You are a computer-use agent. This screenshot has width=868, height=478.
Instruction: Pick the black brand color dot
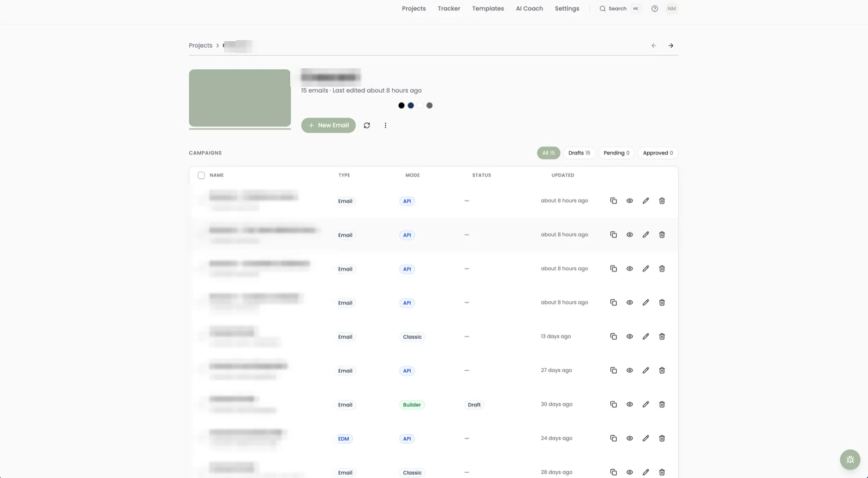[x=401, y=106]
